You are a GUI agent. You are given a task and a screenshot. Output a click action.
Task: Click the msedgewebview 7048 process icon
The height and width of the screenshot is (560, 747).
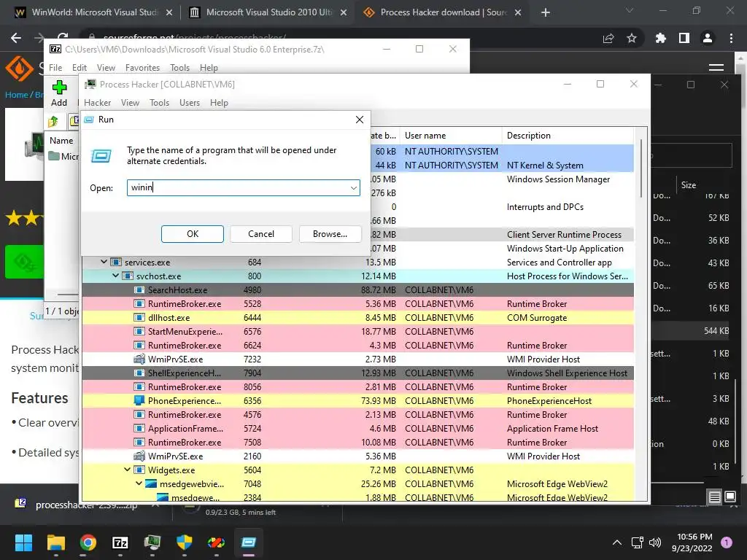point(151,484)
